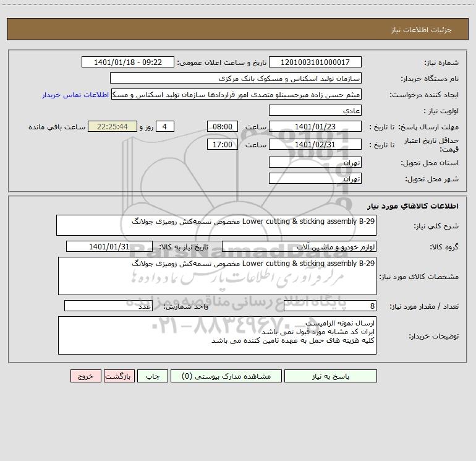The height and width of the screenshot is (461, 476).
Task: Open مشاهده مدارک پیوستی (0) button
Action: coord(226,376)
